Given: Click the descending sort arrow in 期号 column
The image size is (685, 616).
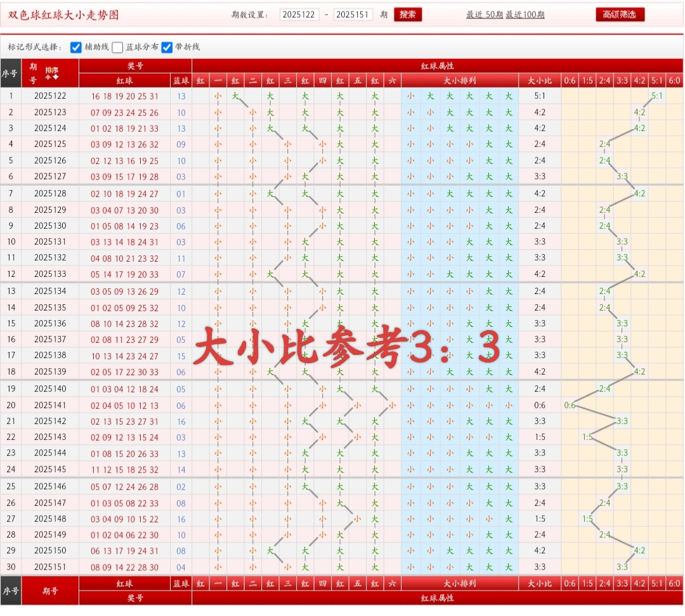Looking at the screenshot, I should click(55, 77).
